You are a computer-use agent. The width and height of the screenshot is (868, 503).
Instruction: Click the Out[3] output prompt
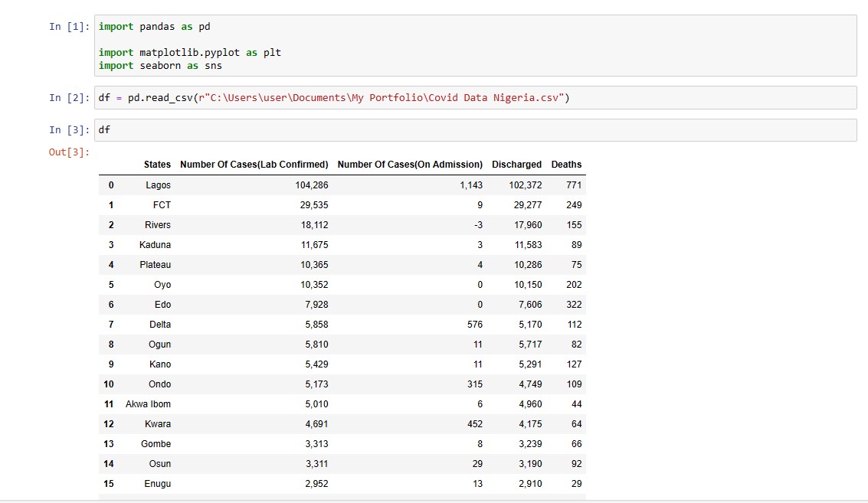[69, 152]
